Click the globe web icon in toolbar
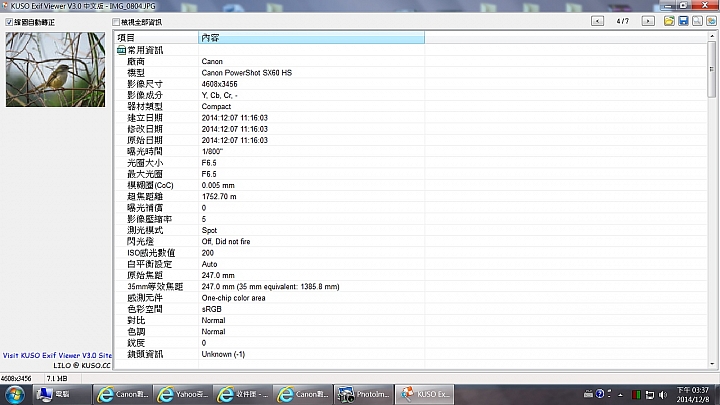720x405 pixels. point(711,21)
